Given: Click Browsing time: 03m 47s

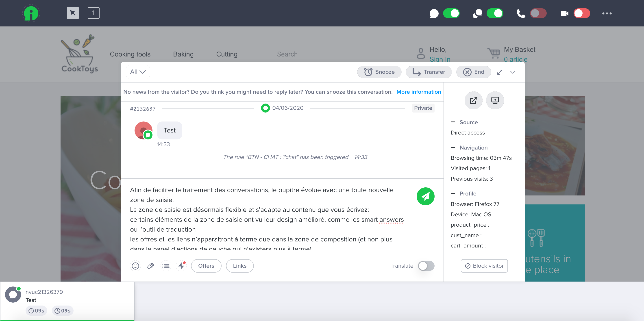Looking at the screenshot, I should tap(481, 158).
